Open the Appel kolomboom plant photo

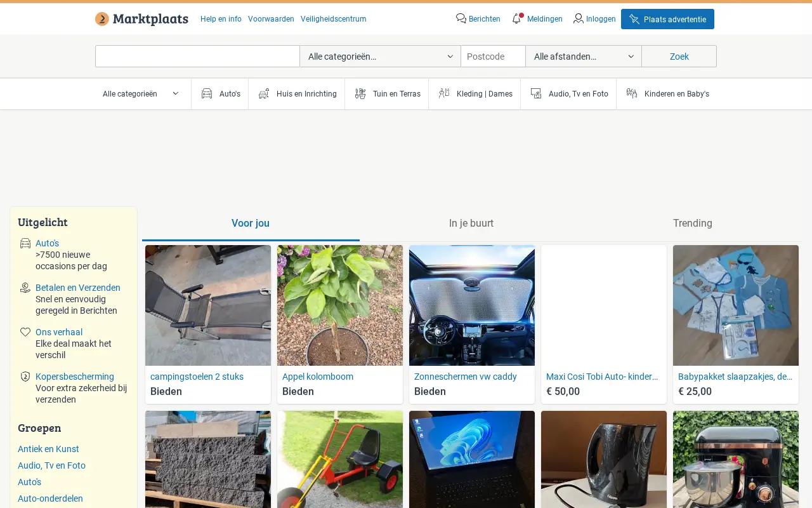coord(340,305)
